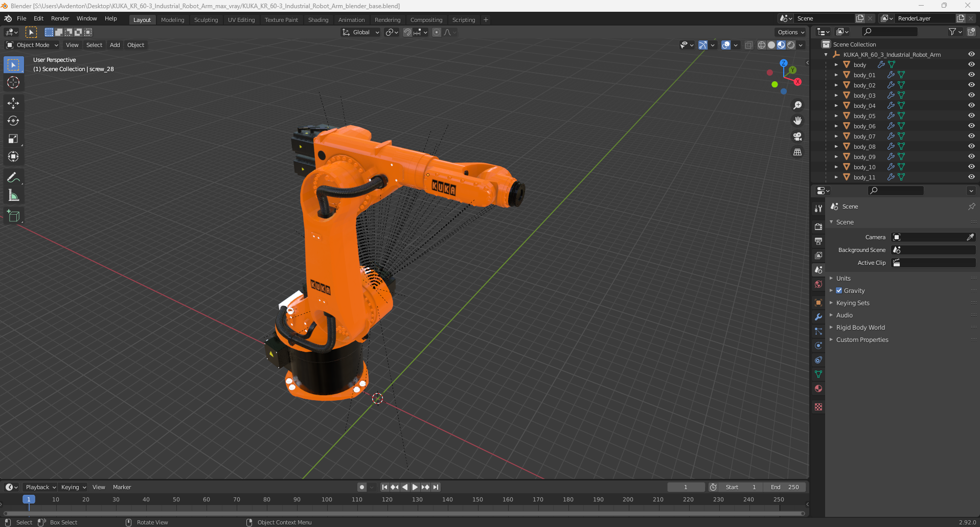
Task: Select the Rotate tool
Action: [x=13, y=121]
